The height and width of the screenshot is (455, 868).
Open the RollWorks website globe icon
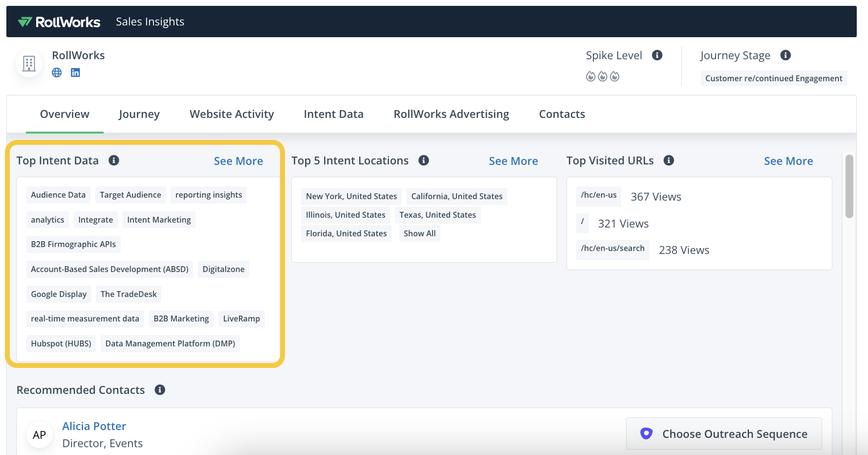click(x=57, y=72)
